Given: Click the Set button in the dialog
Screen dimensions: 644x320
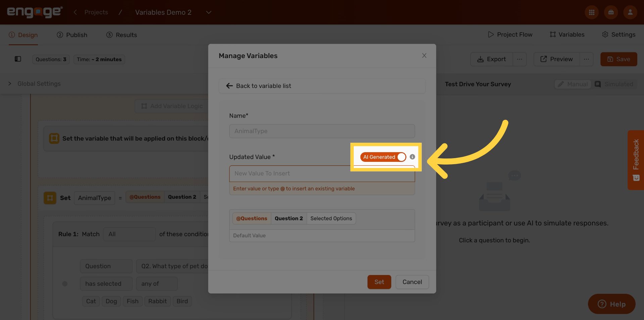Looking at the screenshot, I should tap(379, 282).
